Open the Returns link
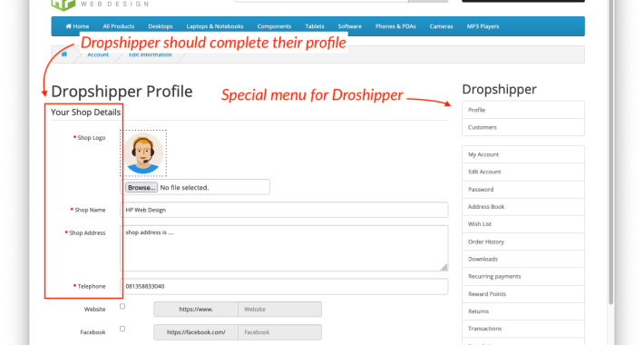The width and height of the screenshot is (644, 345). (523, 311)
